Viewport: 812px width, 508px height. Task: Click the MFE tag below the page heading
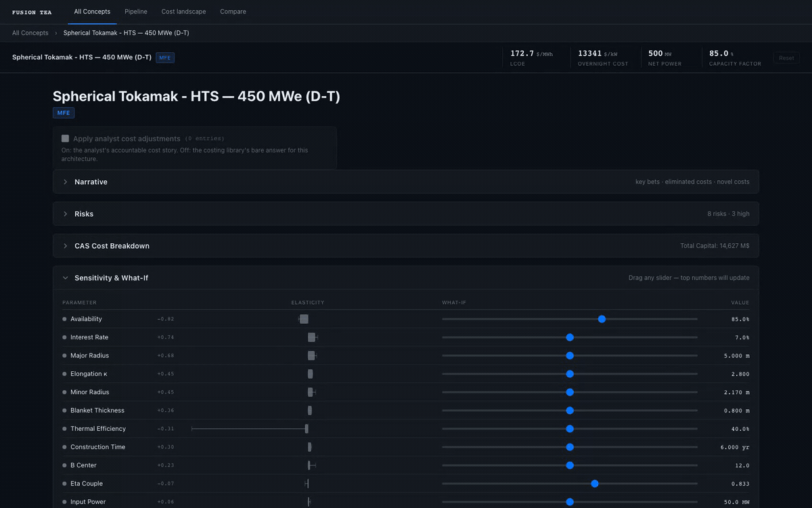pos(64,113)
